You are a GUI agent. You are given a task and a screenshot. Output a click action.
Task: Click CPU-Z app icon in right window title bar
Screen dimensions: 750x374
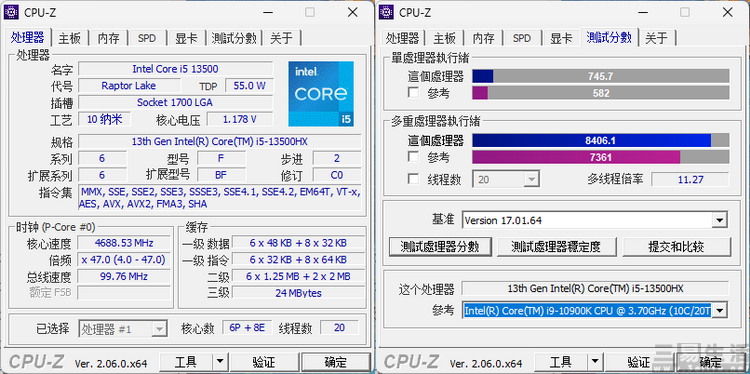pyautogui.click(x=386, y=12)
